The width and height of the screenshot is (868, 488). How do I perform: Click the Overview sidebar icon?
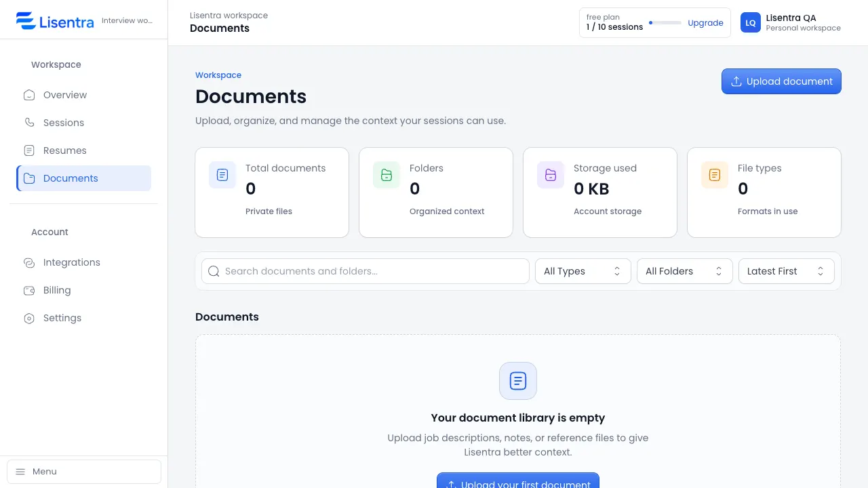tap(29, 95)
